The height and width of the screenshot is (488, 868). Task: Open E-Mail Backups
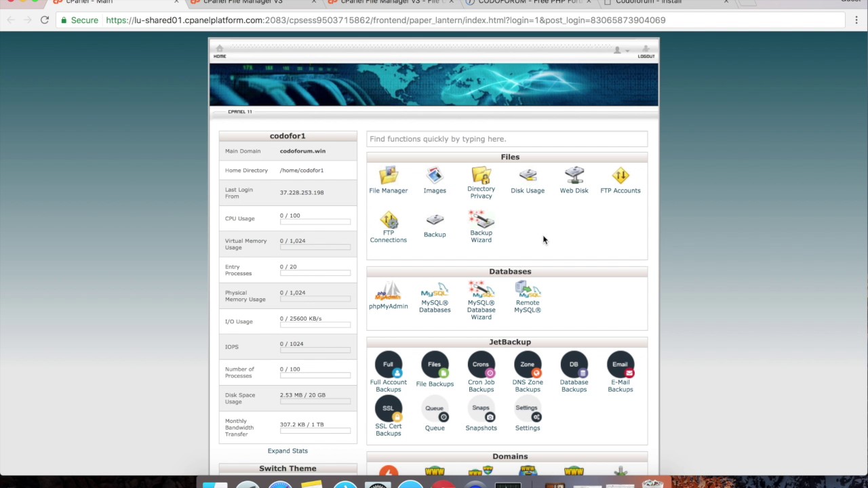pyautogui.click(x=620, y=372)
